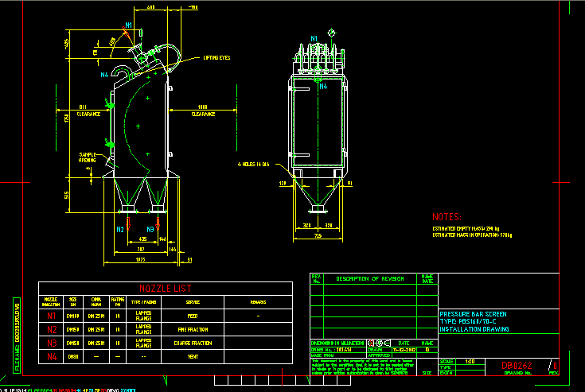Click the N4 label on front view
Viewport: 585px width, 392px height.
point(323,86)
